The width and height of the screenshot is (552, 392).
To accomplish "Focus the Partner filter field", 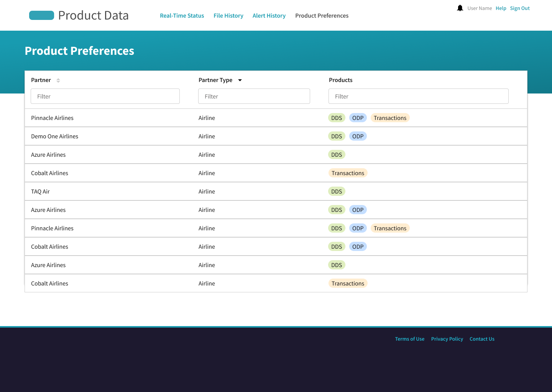I will point(105,96).
